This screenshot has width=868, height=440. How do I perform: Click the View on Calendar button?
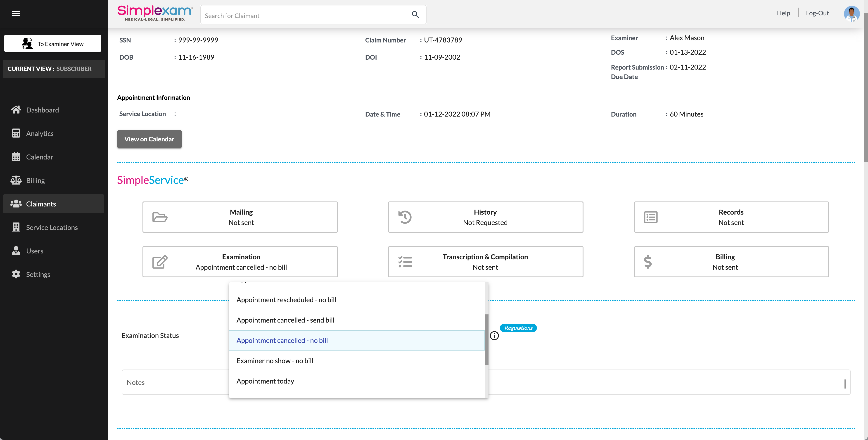pos(149,139)
